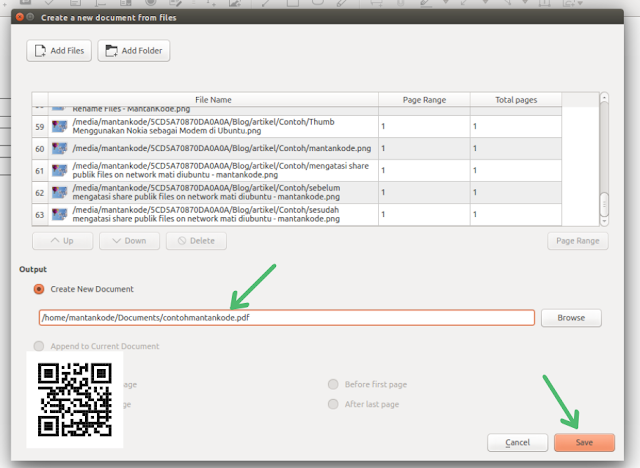Close the Create new document dialog
The height and width of the screenshot is (468, 640).
pyautogui.click(x=20, y=17)
